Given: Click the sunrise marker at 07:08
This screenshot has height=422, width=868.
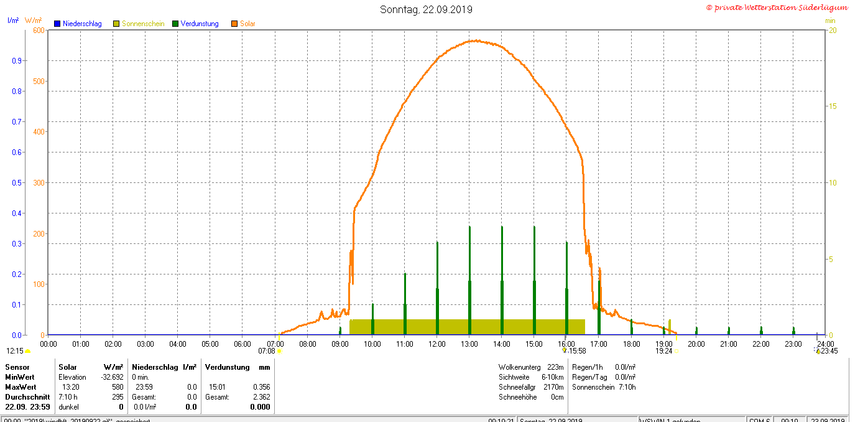Looking at the screenshot, I should click(279, 351).
